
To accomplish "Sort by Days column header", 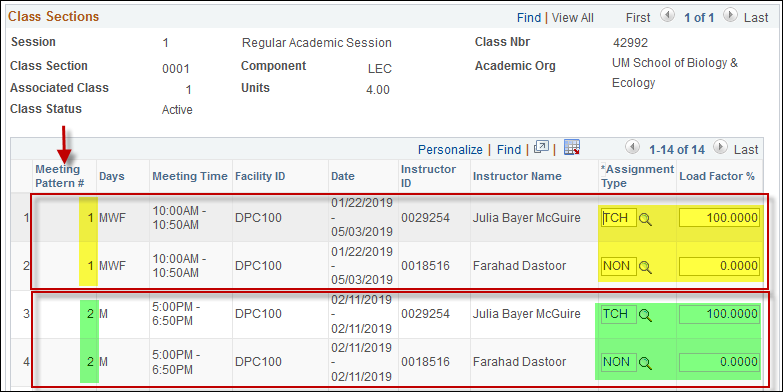I will pyautogui.click(x=112, y=176).
